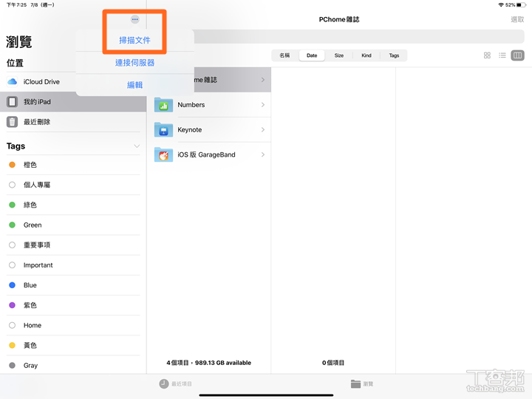
Task: Click the 4 個項目 storage status text
Action: [x=208, y=363]
